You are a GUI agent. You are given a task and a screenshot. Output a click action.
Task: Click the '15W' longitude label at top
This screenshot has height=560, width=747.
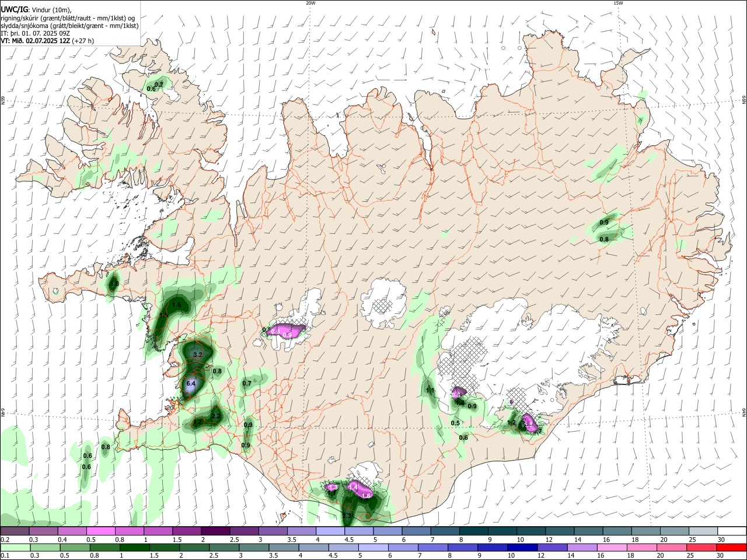(617, 3)
